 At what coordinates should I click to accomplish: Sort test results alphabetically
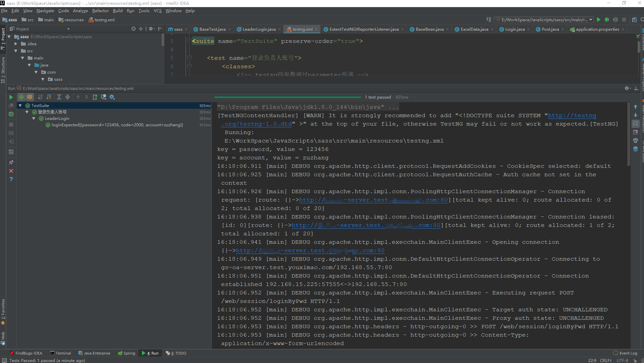pyautogui.click(x=40, y=97)
